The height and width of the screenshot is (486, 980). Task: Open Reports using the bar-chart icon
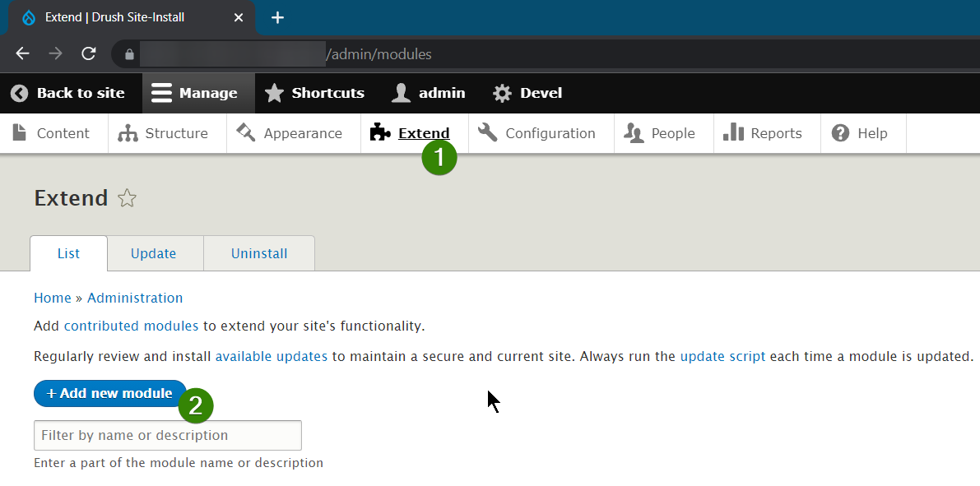733,132
